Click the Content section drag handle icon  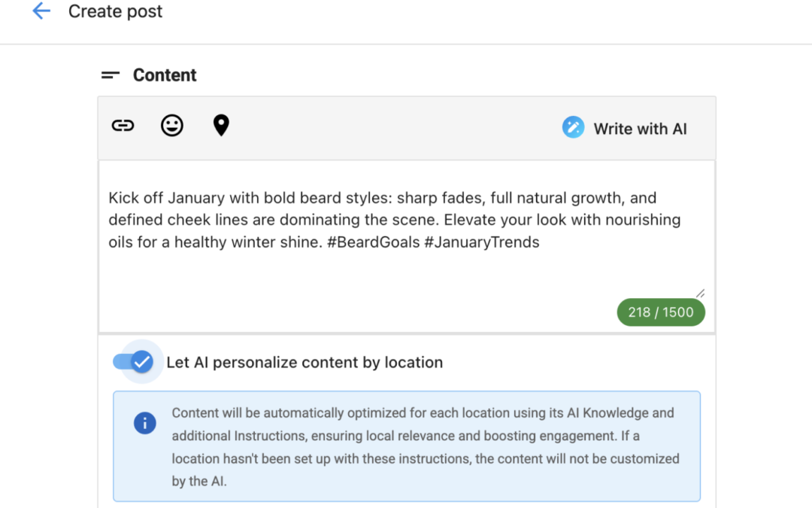[110, 75]
